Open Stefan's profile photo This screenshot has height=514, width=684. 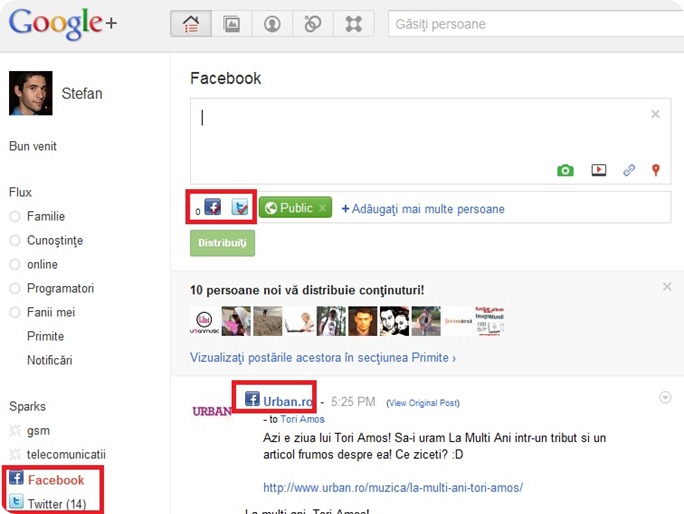pyautogui.click(x=31, y=93)
